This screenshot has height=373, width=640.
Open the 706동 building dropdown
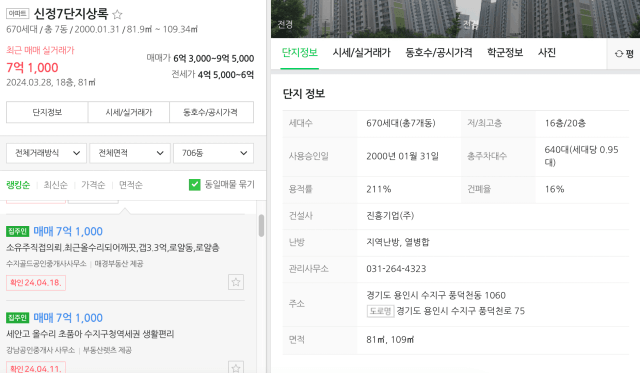(x=213, y=153)
